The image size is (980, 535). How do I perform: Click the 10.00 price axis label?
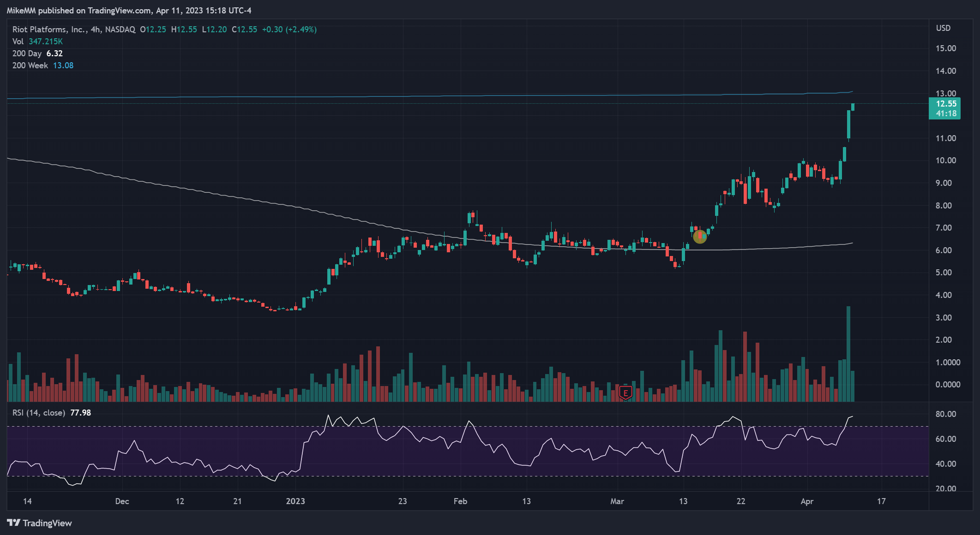pyautogui.click(x=945, y=160)
